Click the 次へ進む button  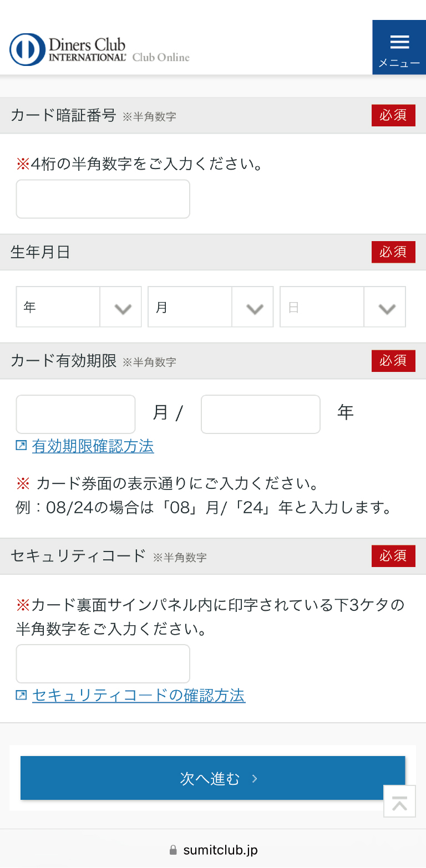coord(212,778)
